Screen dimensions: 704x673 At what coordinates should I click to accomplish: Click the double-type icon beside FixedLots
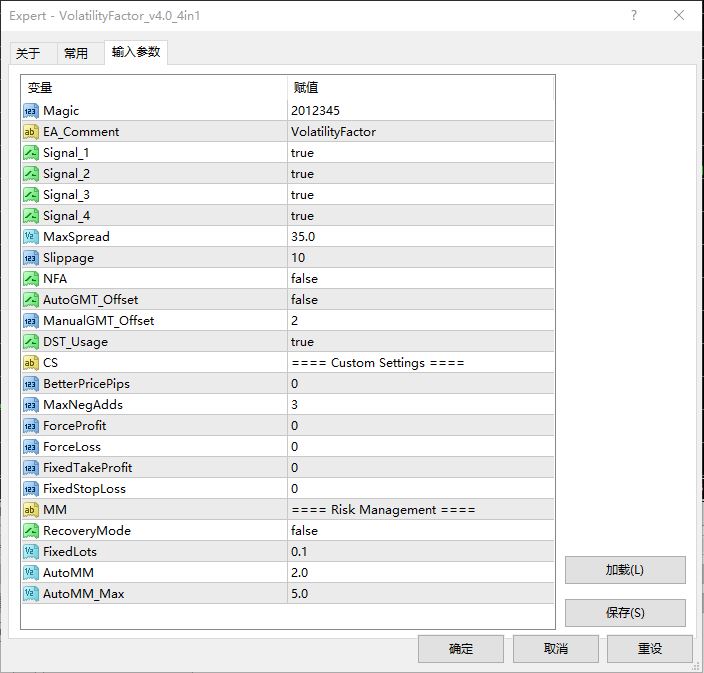(x=31, y=552)
